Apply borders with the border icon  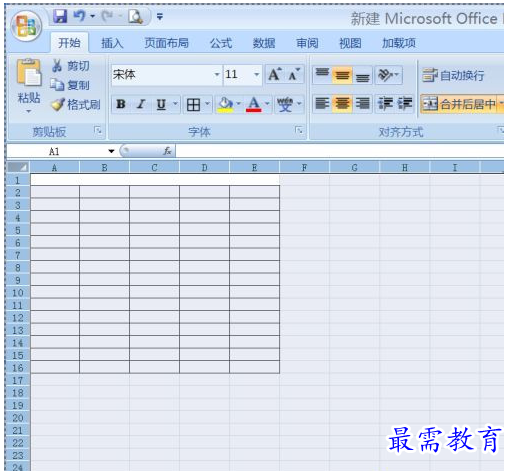pos(193,105)
